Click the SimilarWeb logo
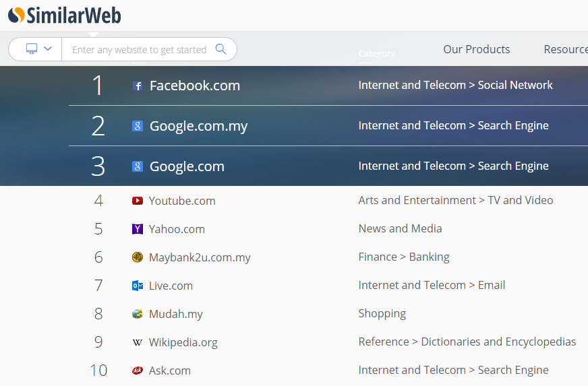588x386 pixels. 65,15
